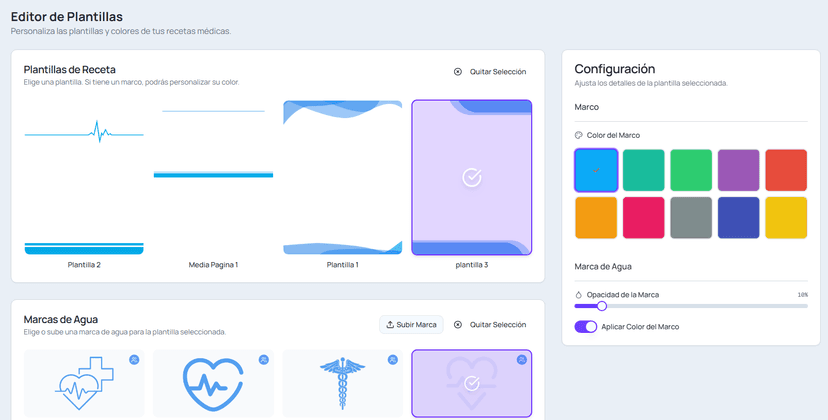
Task: Pick the yellow frame color
Action: point(786,218)
